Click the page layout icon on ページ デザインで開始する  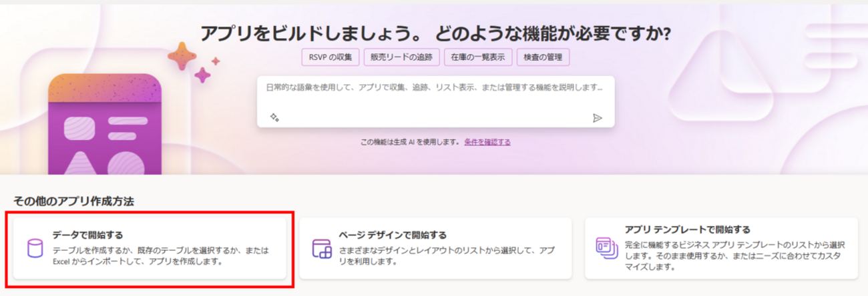tap(322, 249)
